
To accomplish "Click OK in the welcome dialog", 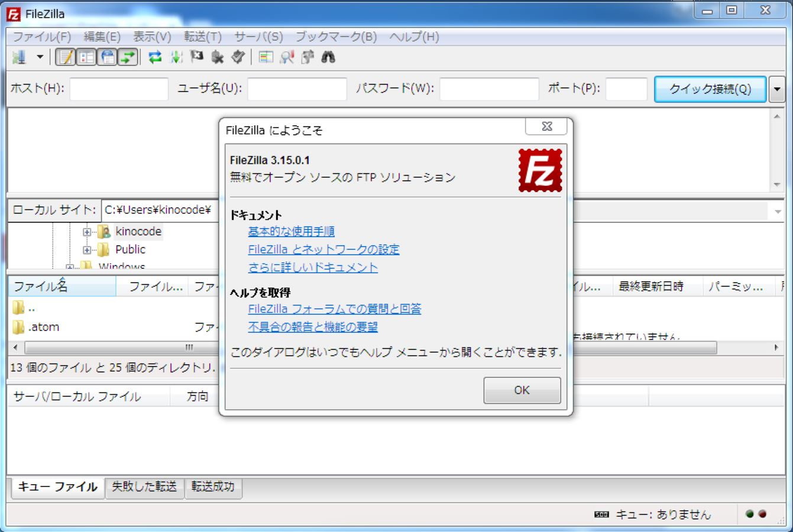I will point(522,390).
